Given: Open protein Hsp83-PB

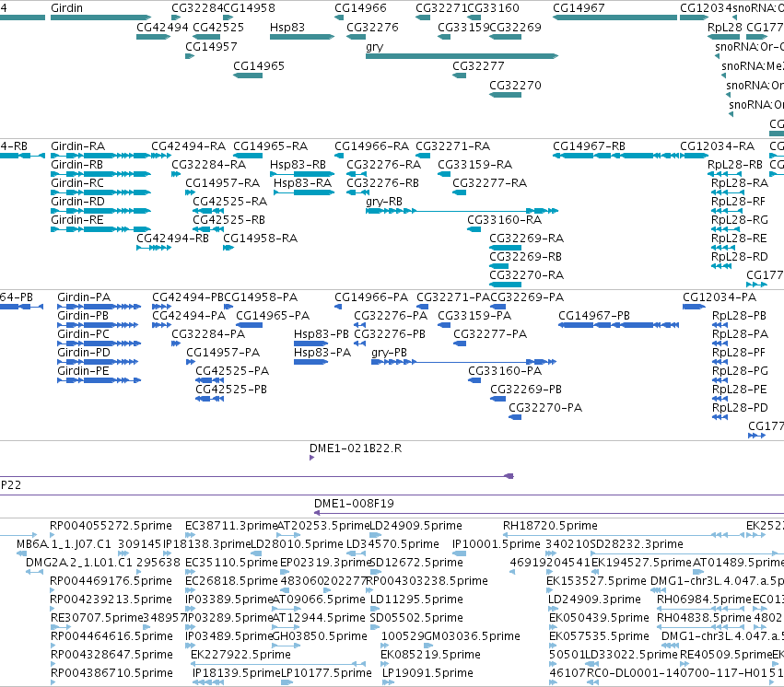Looking at the screenshot, I should [x=310, y=343].
